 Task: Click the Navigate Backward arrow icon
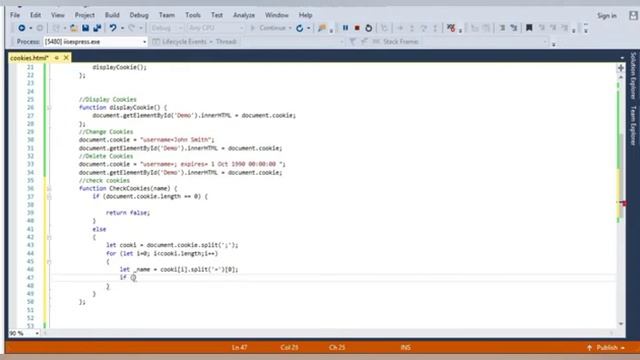pos(22,28)
